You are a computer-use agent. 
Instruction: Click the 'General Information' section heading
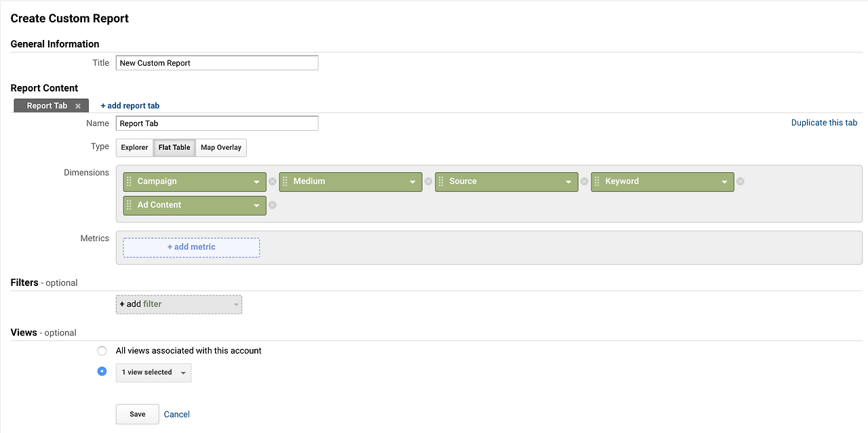point(55,44)
